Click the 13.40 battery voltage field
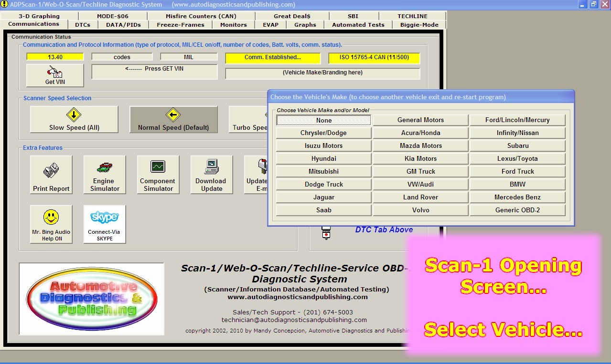 pyautogui.click(x=55, y=57)
